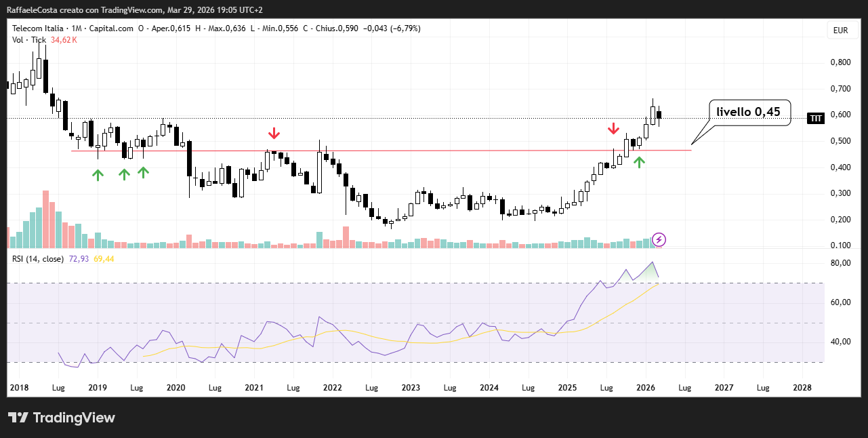Click the Vol · Tick indicator label
This screenshot has width=868, height=438.
tap(29, 40)
